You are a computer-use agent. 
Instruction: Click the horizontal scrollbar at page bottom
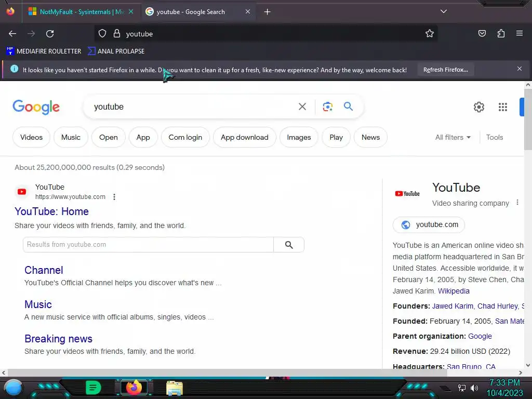tap(228, 373)
